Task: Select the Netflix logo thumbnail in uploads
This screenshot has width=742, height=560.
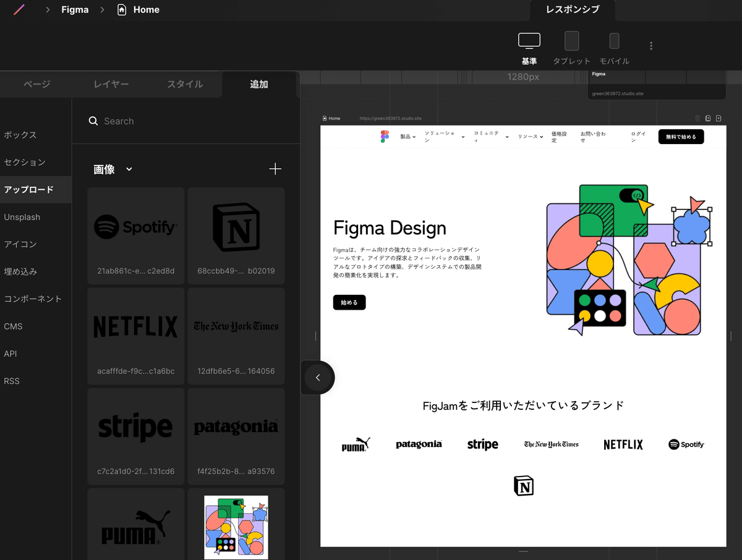Action: point(136,336)
